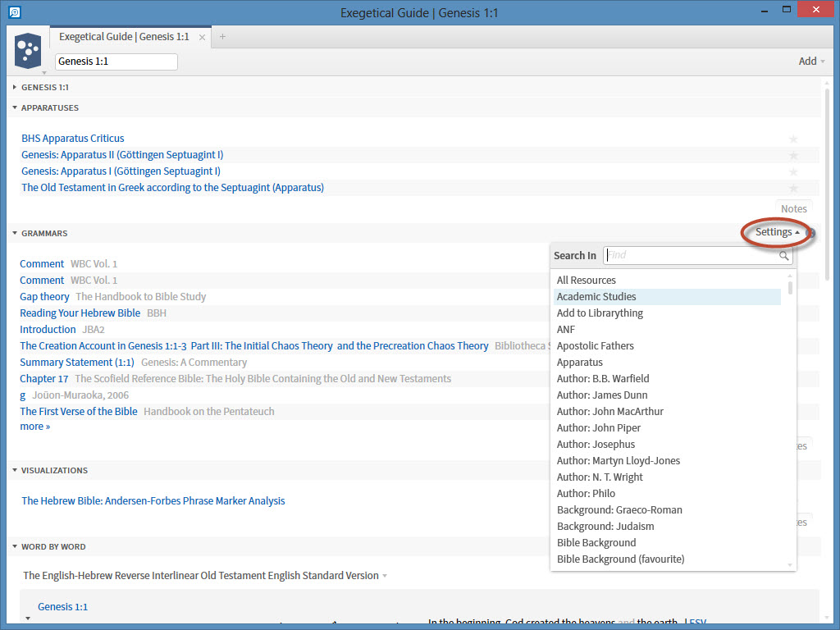Open Genesis 1:1 word by word link

pos(62,607)
